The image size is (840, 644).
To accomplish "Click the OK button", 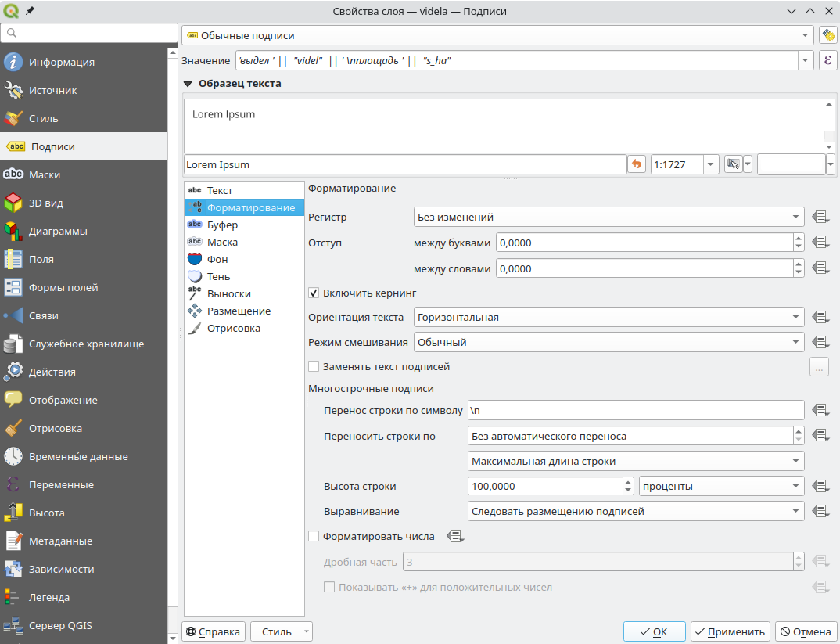I will (654, 631).
